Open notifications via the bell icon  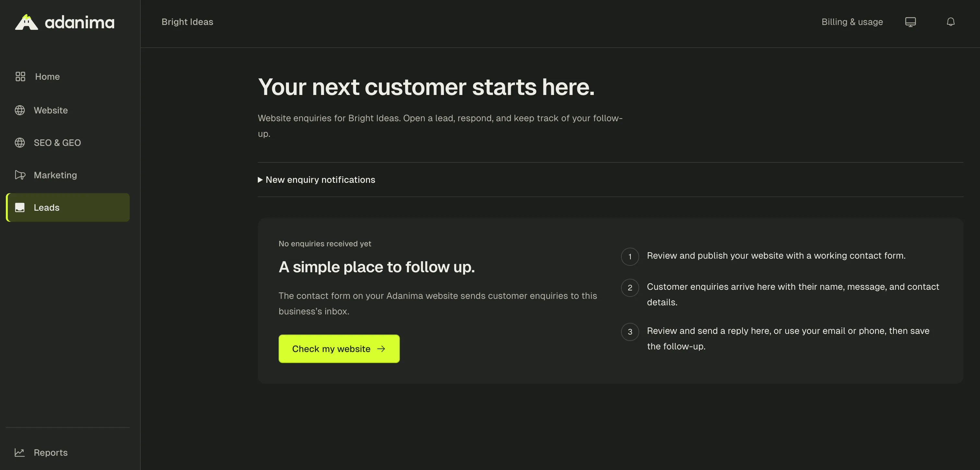coord(950,22)
